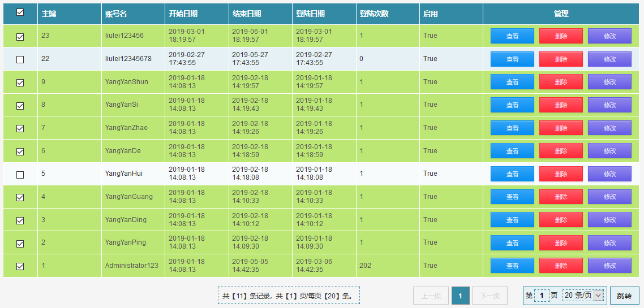View (查看) the YangYanZhao account
This screenshot has width=644, height=308.
[512, 128]
